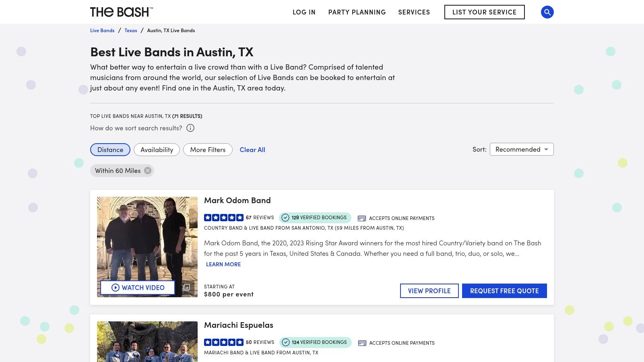This screenshot has height=362, width=644.
Task: Click the five-star rating of Mariachi Espuelas
Action: tap(223, 342)
